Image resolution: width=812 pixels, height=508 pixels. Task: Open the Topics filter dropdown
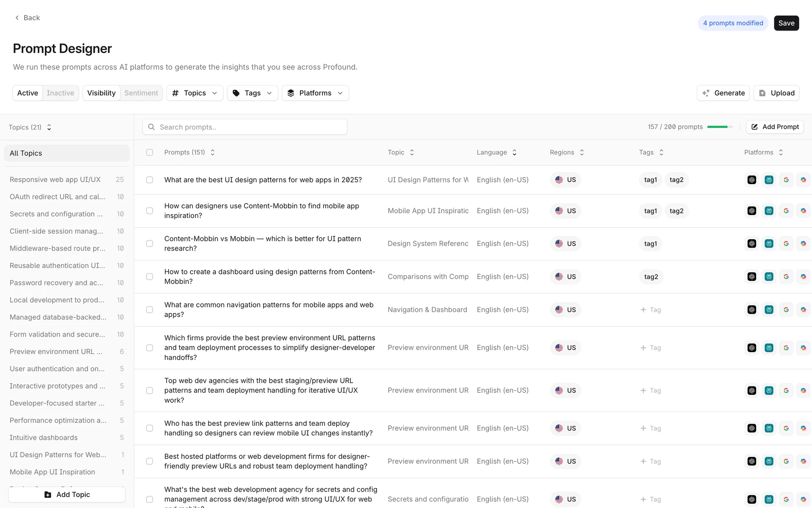(x=195, y=93)
